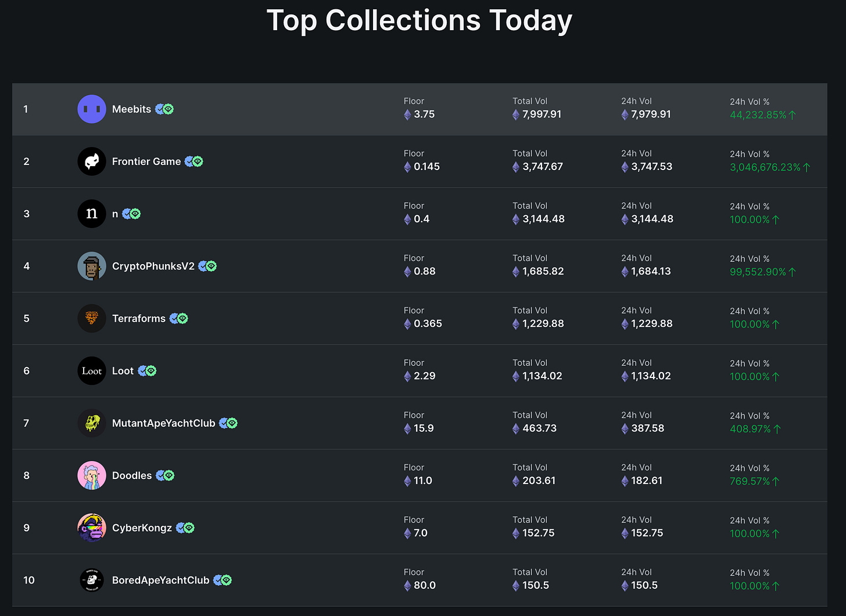Open the CyberKongz collection name
This screenshot has height=616, width=846.
142,527
